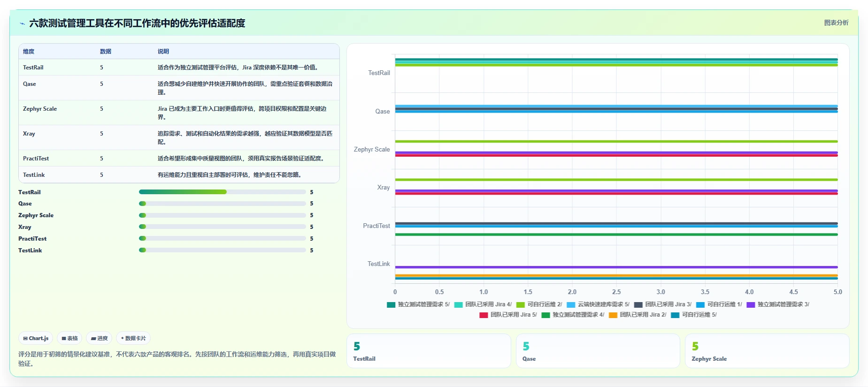Click the description starting 适合希望形成集中质量视图
Viewport: 868px width, 387px height.
coord(242,159)
